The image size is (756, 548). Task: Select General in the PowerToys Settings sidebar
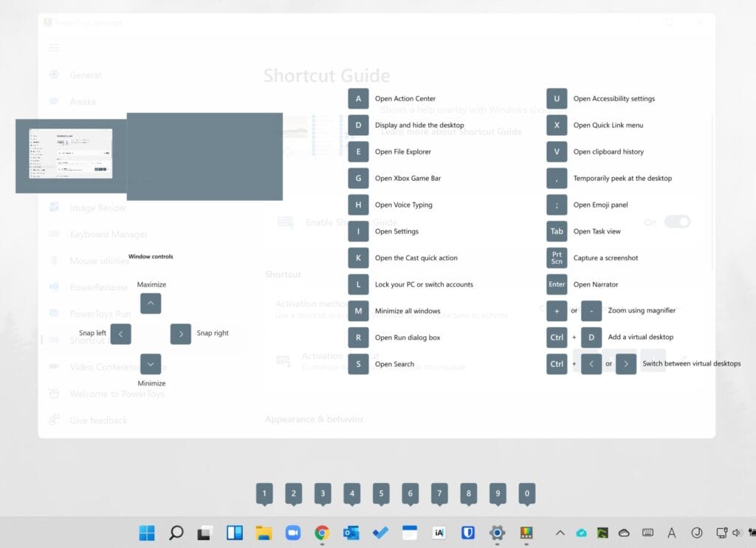click(86, 75)
